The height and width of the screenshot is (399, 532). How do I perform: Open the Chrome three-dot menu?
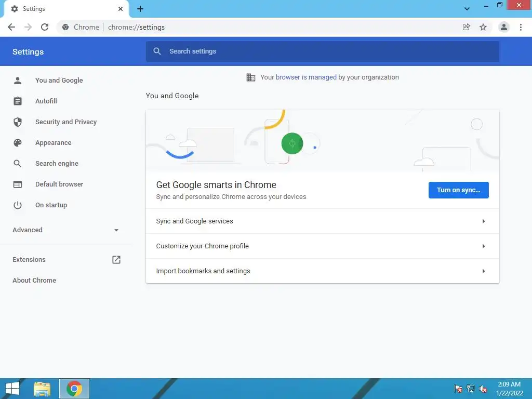pos(521,27)
